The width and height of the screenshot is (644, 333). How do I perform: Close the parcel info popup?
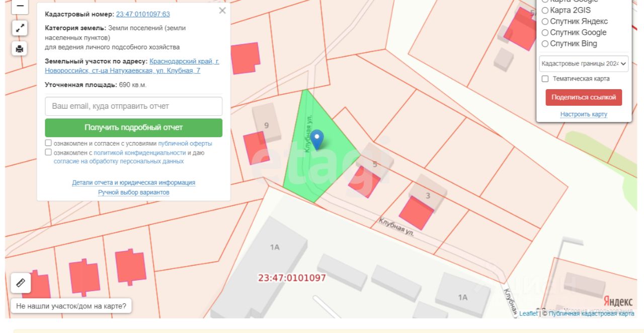coord(222,11)
